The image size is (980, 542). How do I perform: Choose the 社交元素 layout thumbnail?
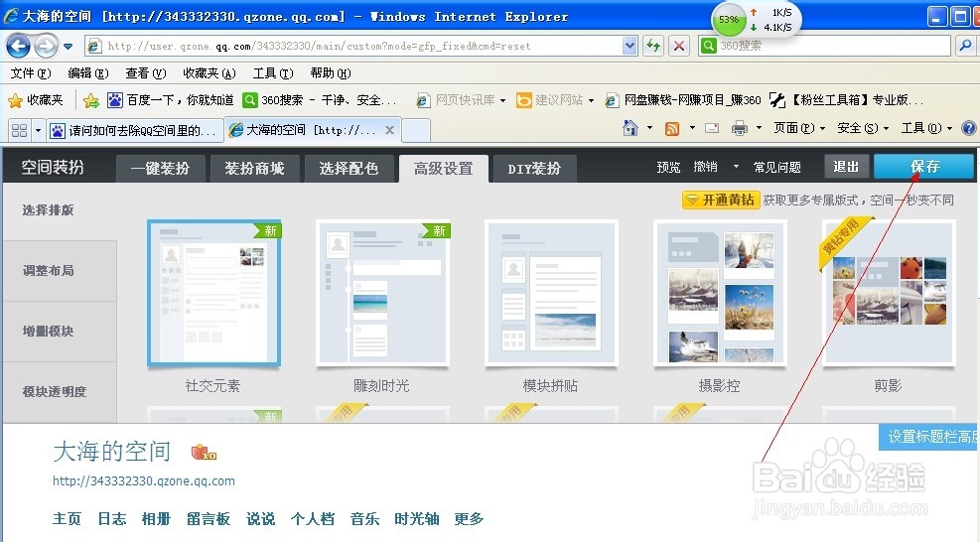213,293
